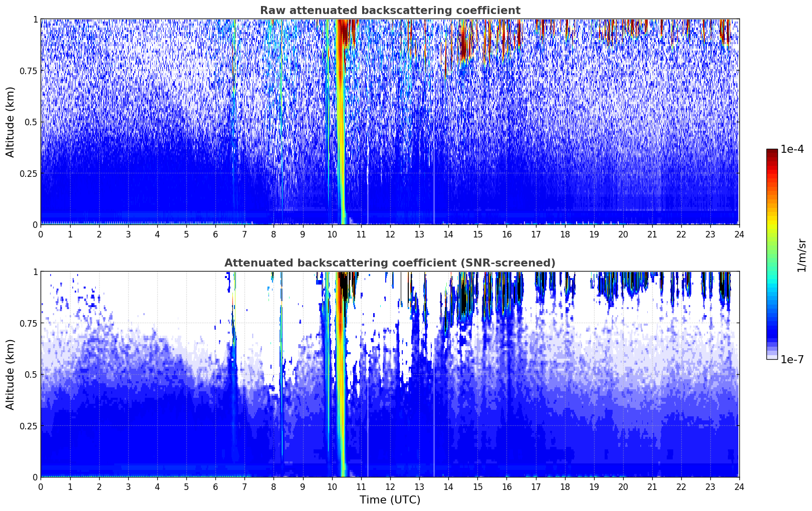This screenshot has height=511, width=812.
Task: Click altitude tick "0.5" on the SNR-screened plot
Action: coord(31,374)
